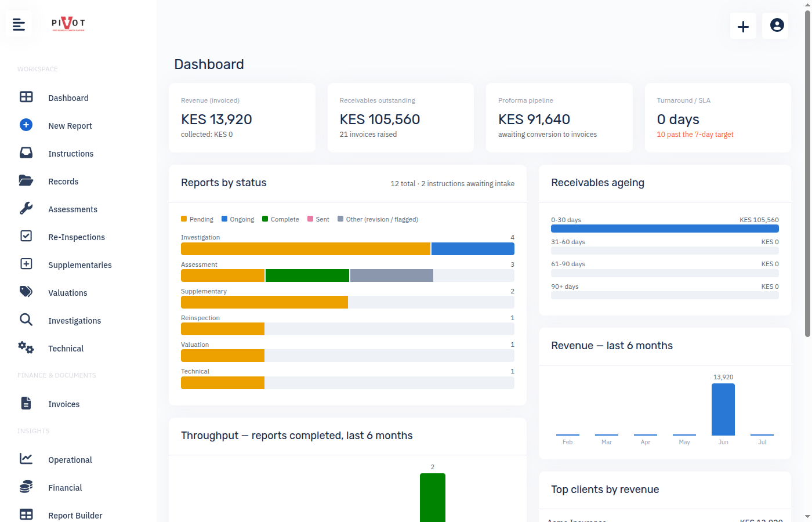Click the 0-30 days ageing bar
Image resolution: width=812 pixels, height=522 pixels.
click(x=665, y=229)
